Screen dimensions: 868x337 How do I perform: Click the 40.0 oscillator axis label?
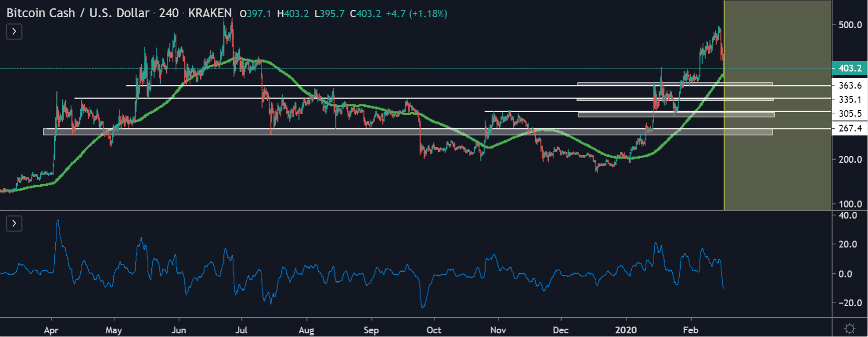(848, 215)
